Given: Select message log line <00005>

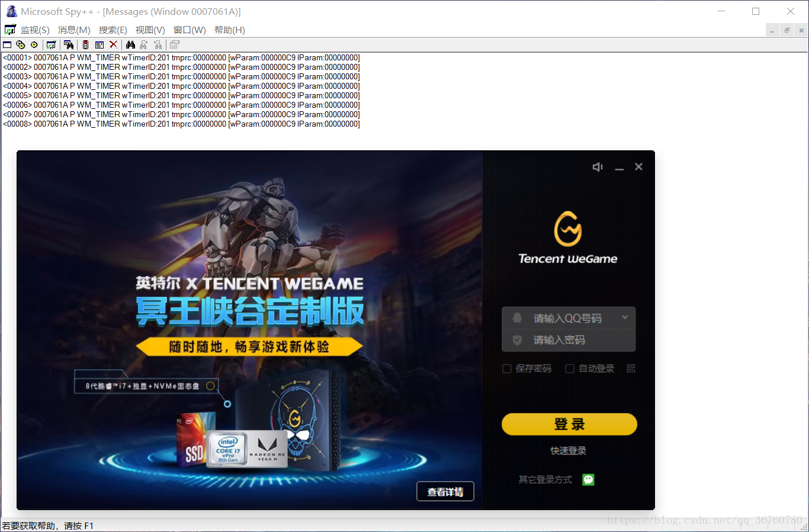Looking at the screenshot, I should [181, 96].
